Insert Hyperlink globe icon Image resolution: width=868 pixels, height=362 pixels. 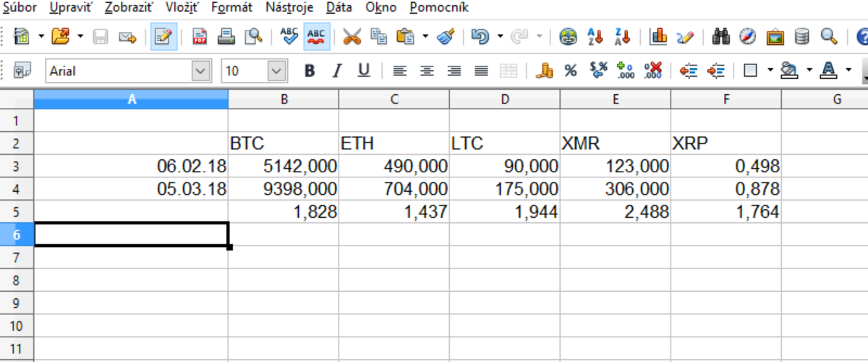click(x=570, y=36)
